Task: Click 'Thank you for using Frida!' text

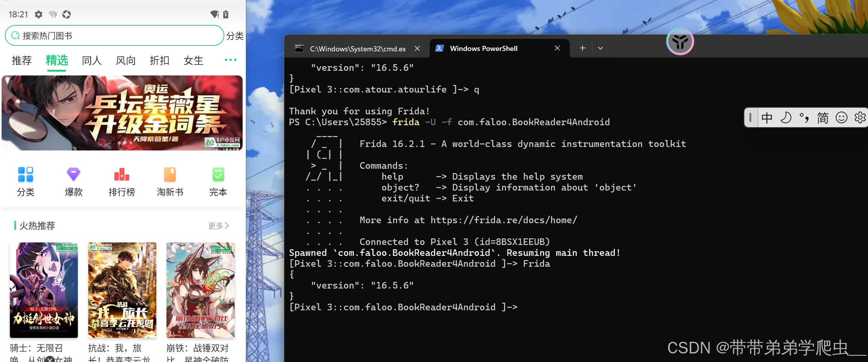Action: click(359, 111)
